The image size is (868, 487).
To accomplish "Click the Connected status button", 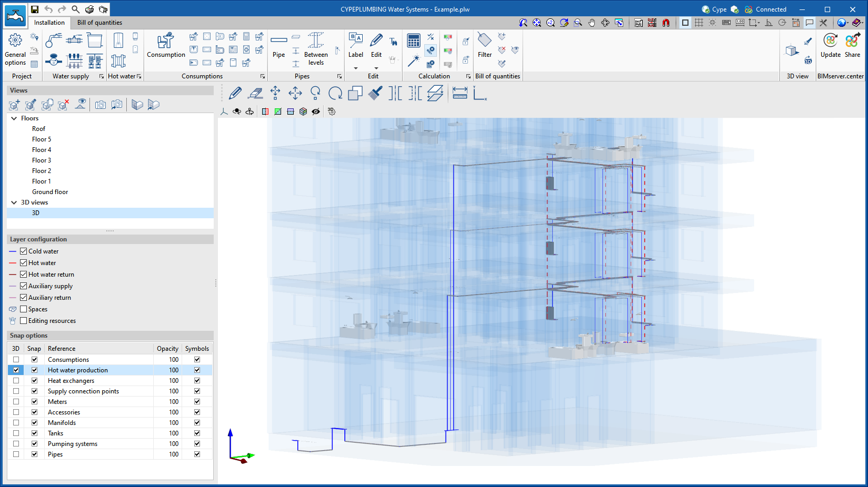I will click(x=765, y=9).
